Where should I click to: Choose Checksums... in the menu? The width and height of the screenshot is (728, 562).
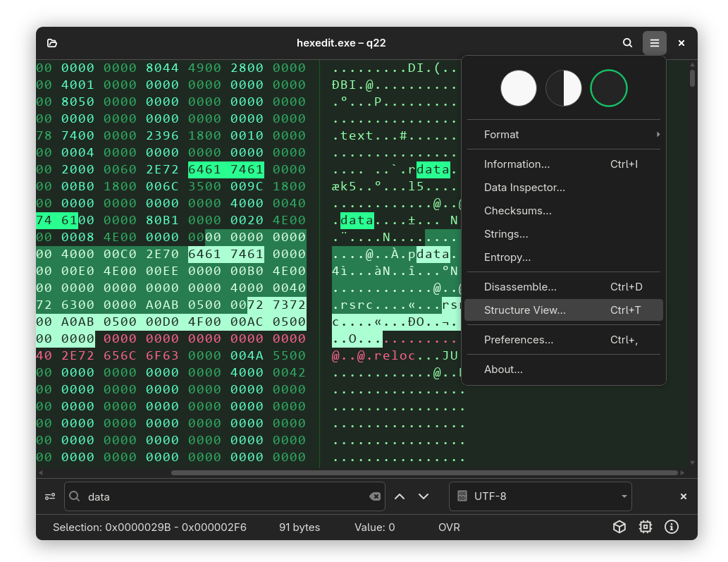pyautogui.click(x=564, y=211)
